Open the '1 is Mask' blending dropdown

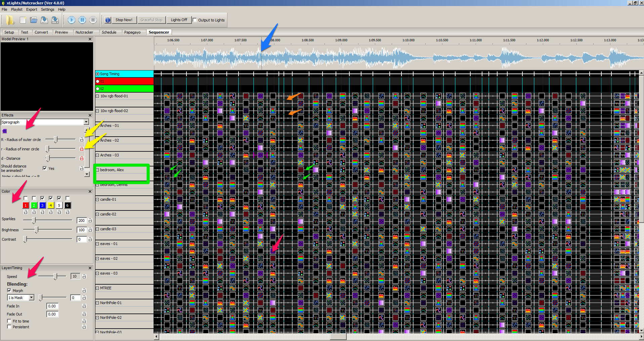click(x=32, y=297)
